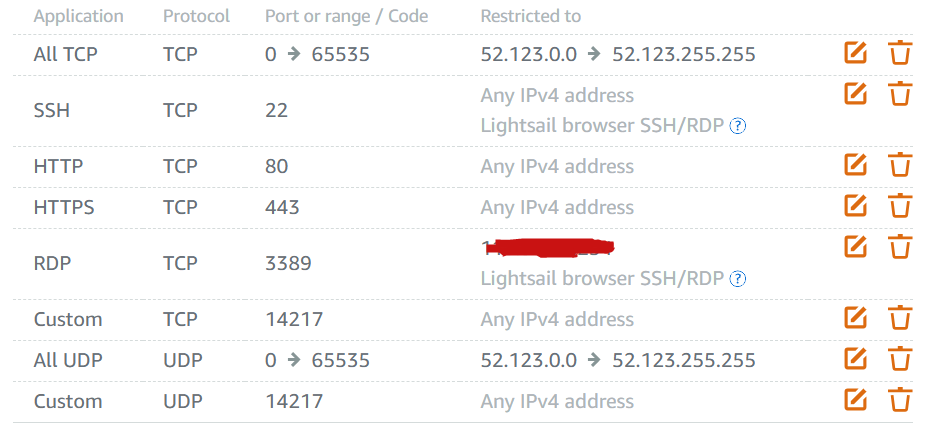The width and height of the screenshot is (939, 432).
Task: Delete the All UDP rule
Action: (x=899, y=358)
